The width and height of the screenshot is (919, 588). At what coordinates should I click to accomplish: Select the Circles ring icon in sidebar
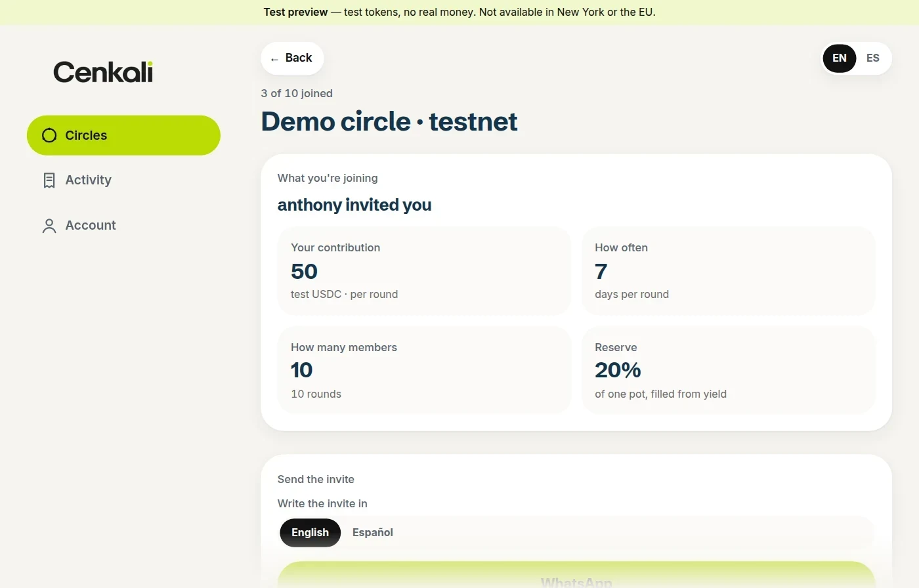(x=49, y=135)
